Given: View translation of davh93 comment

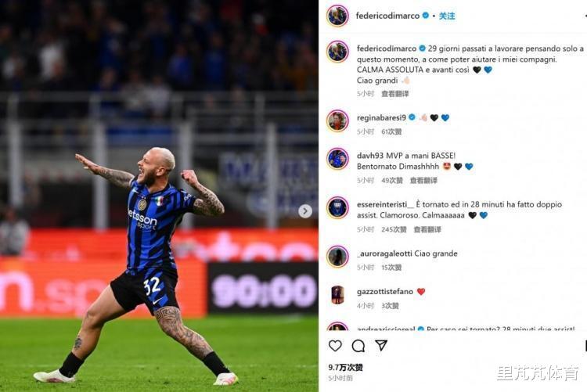Looking at the screenshot, I should (x=423, y=181).
